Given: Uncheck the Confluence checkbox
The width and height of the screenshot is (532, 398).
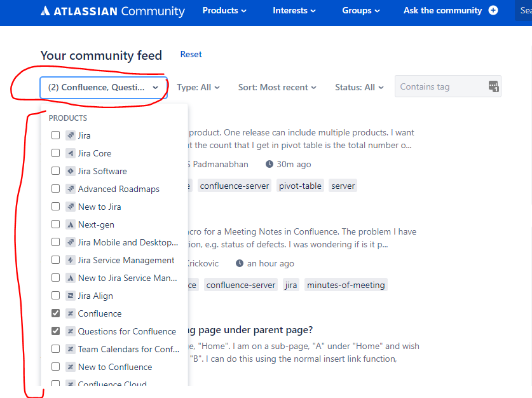Looking at the screenshot, I should [x=56, y=313].
